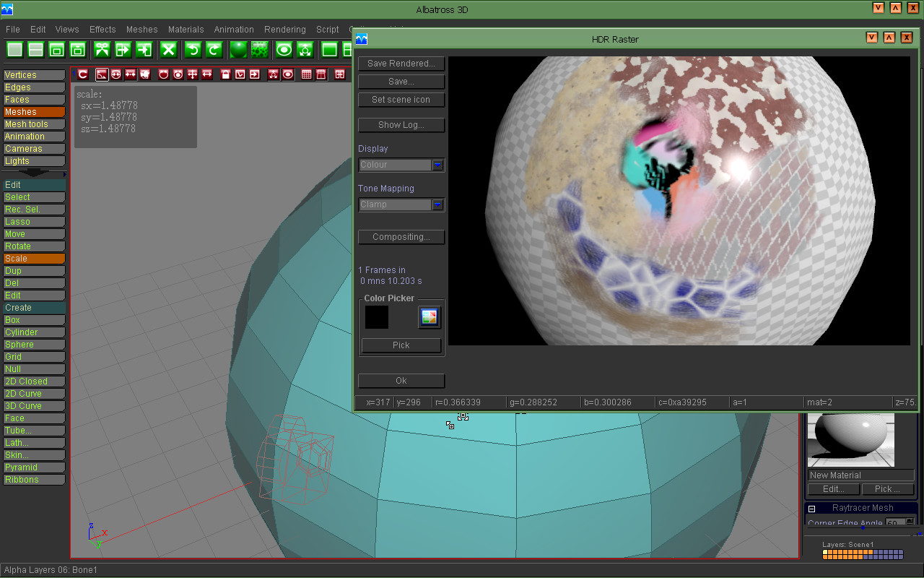
Task: Click the green three-arrow rotate icon
Action: [305, 49]
